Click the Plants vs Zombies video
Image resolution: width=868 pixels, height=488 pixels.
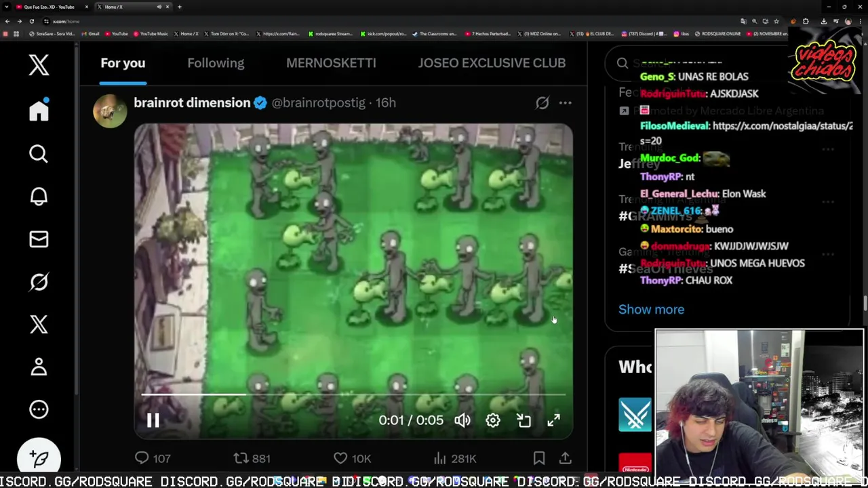pyautogui.click(x=353, y=281)
